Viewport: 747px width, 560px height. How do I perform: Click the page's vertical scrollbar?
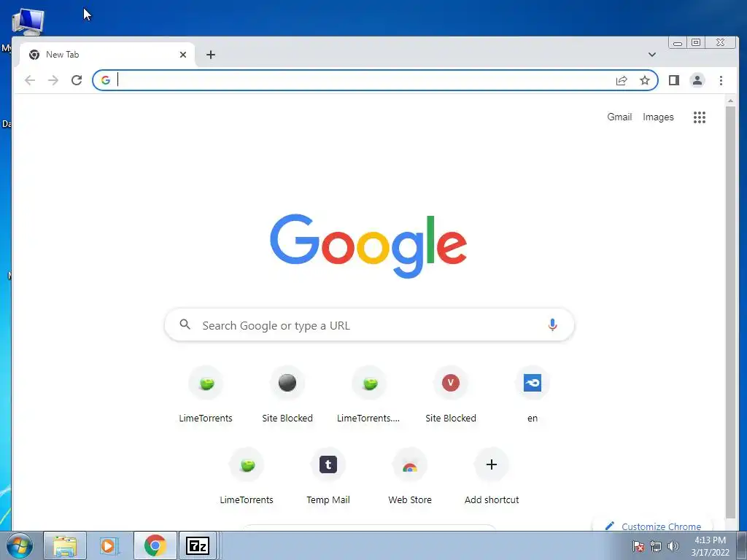(730, 312)
